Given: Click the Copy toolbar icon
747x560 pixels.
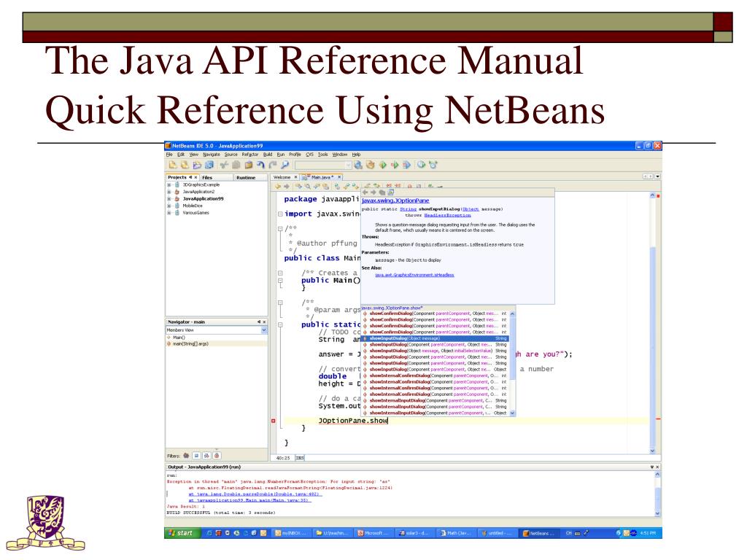Looking at the screenshot, I should [236, 166].
